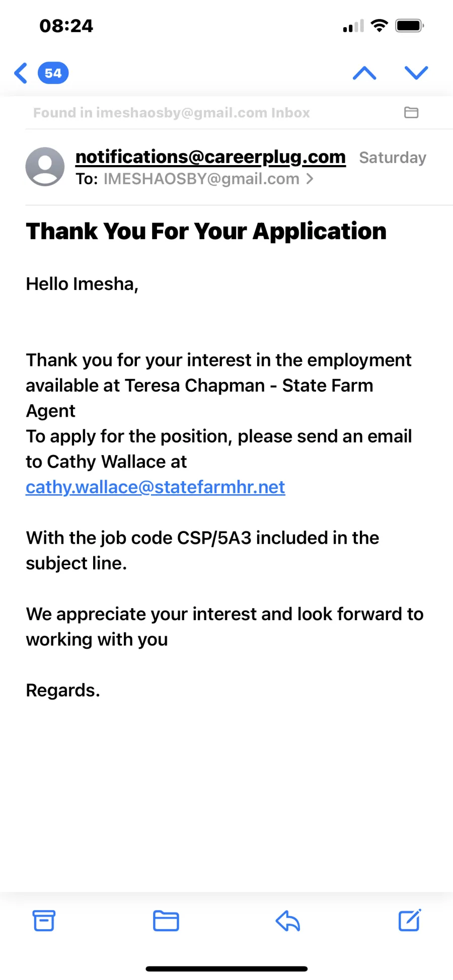This screenshot has width=453, height=980.
Task: Tap the 08:24 clock in status bar
Action: [x=66, y=26]
